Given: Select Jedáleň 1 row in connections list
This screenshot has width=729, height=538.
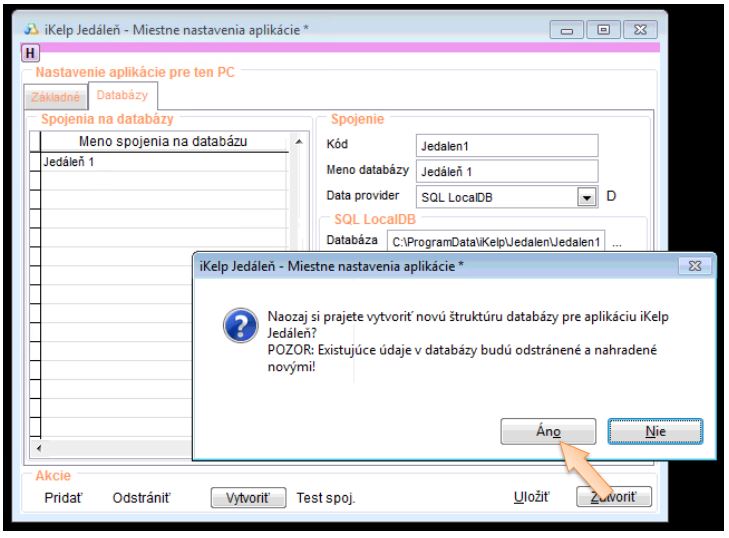Looking at the screenshot, I should click(x=160, y=161).
